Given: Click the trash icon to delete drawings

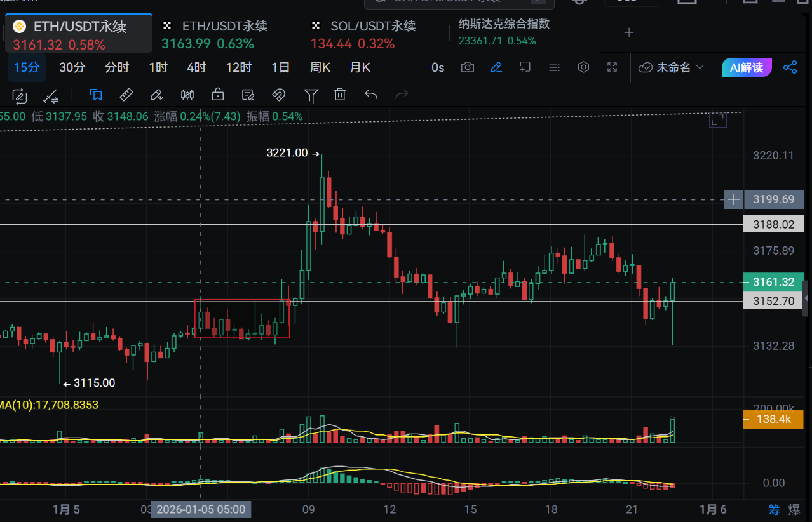Looking at the screenshot, I should [x=340, y=95].
